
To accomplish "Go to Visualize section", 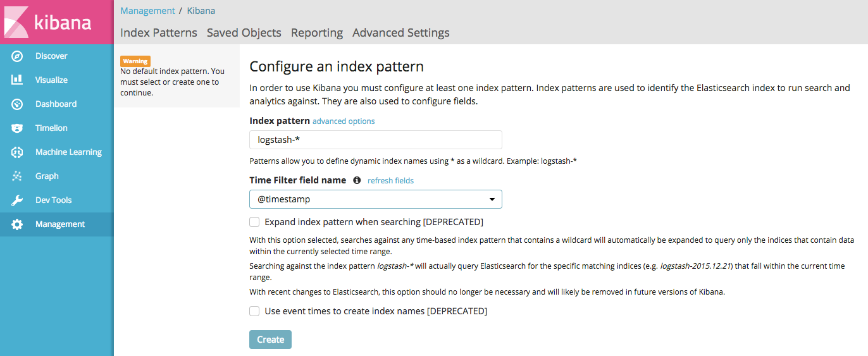I will coord(51,80).
